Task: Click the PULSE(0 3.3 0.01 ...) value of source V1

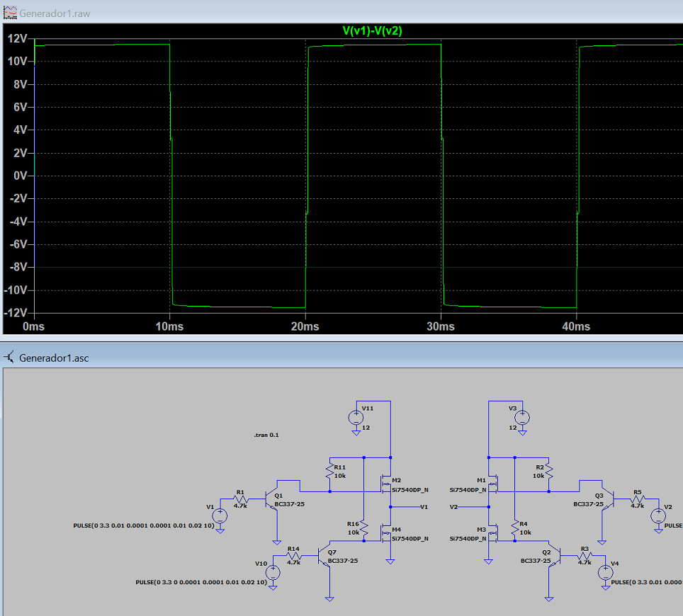Action: tap(144, 525)
